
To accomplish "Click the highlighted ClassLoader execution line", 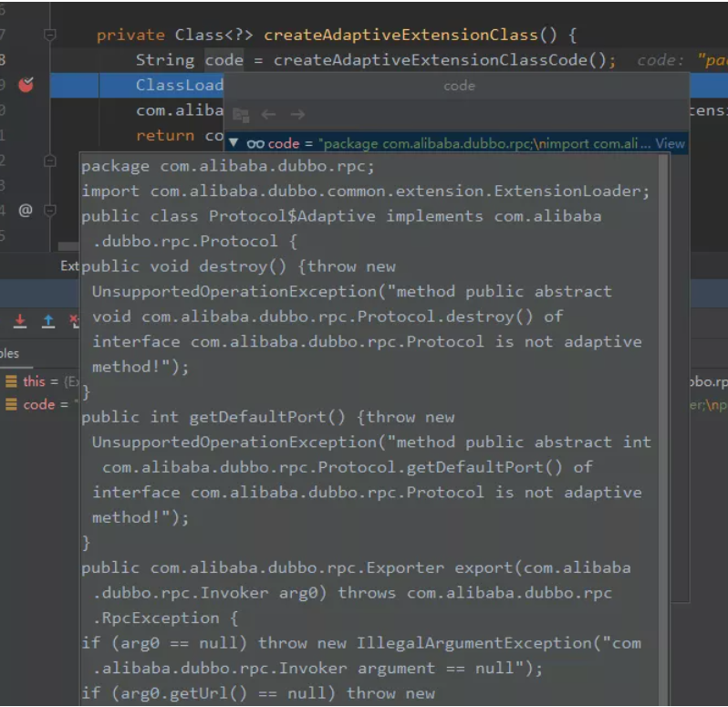I will pos(178,85).
